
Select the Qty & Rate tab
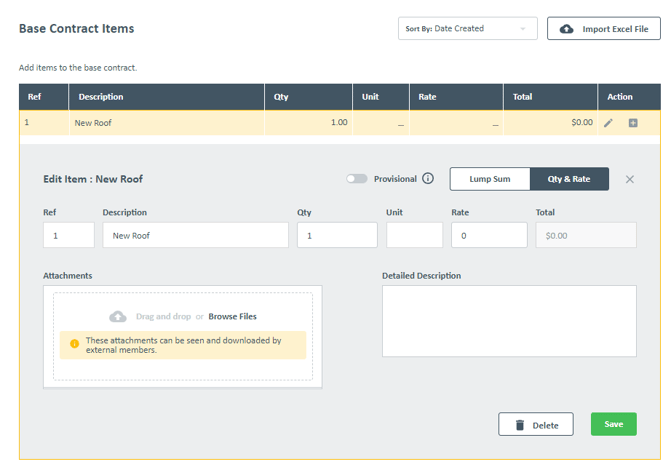tap(569, 179)
